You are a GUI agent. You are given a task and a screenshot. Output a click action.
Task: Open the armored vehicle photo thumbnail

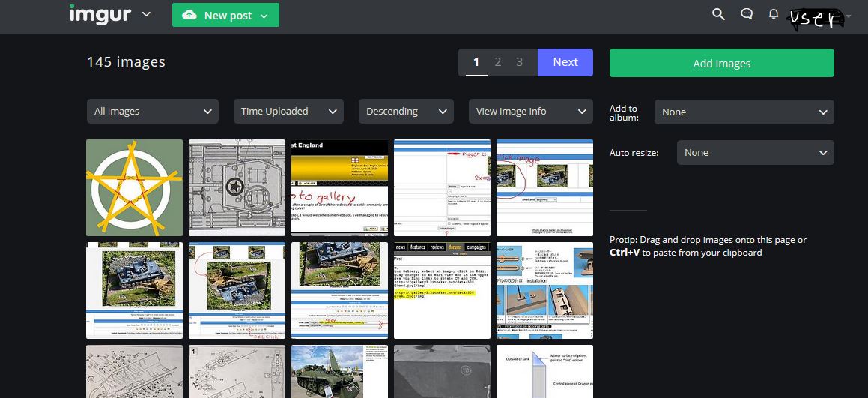point(339,371)
